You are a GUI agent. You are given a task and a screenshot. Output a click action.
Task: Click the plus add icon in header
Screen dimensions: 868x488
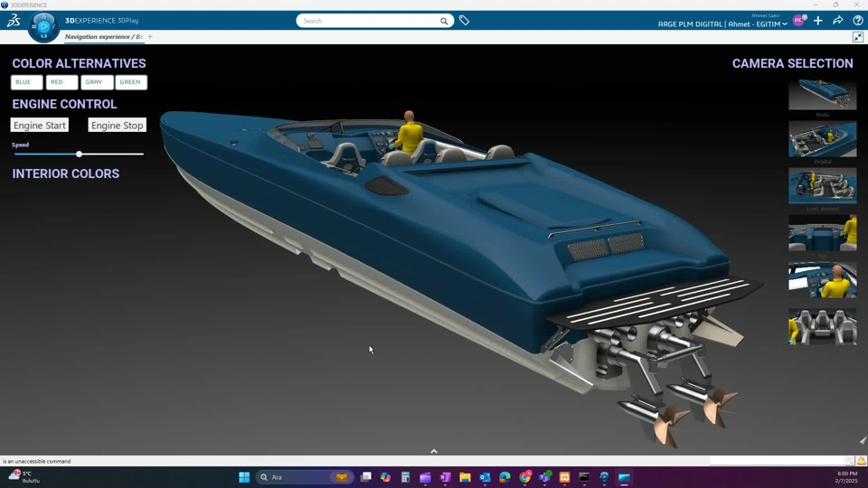[818, 21]
